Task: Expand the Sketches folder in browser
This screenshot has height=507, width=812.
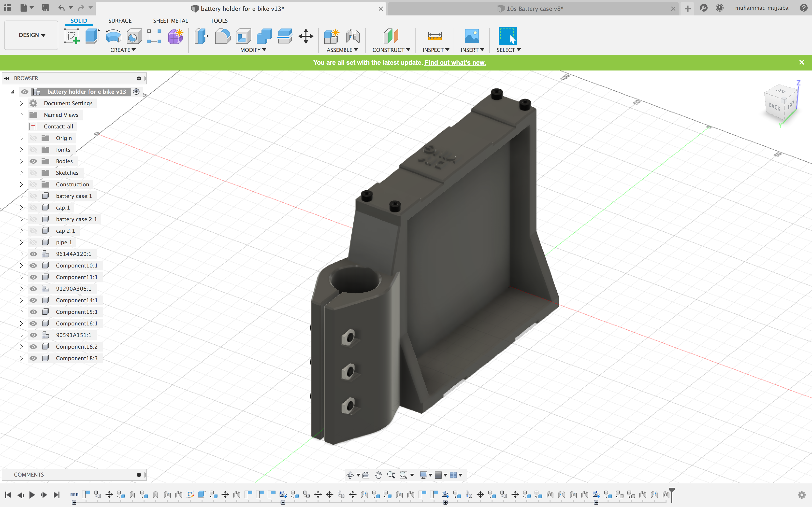Action: click(21, 172)
